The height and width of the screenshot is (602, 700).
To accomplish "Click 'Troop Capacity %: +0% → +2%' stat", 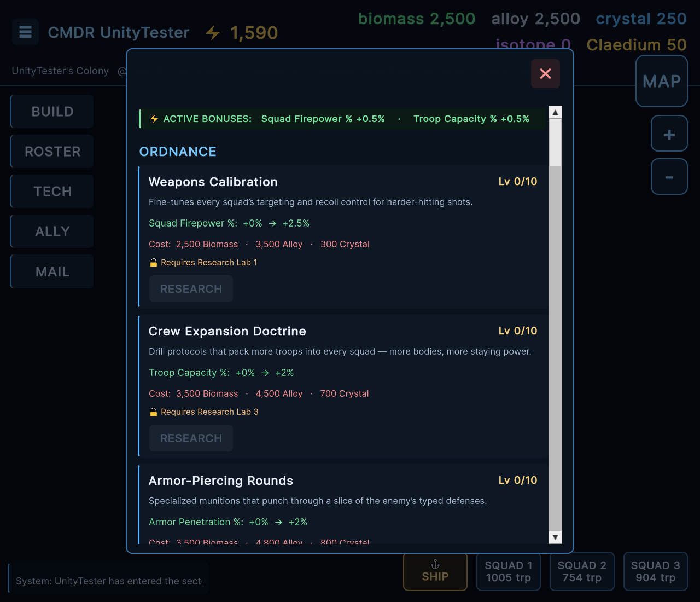I will [x=221, y=373].
